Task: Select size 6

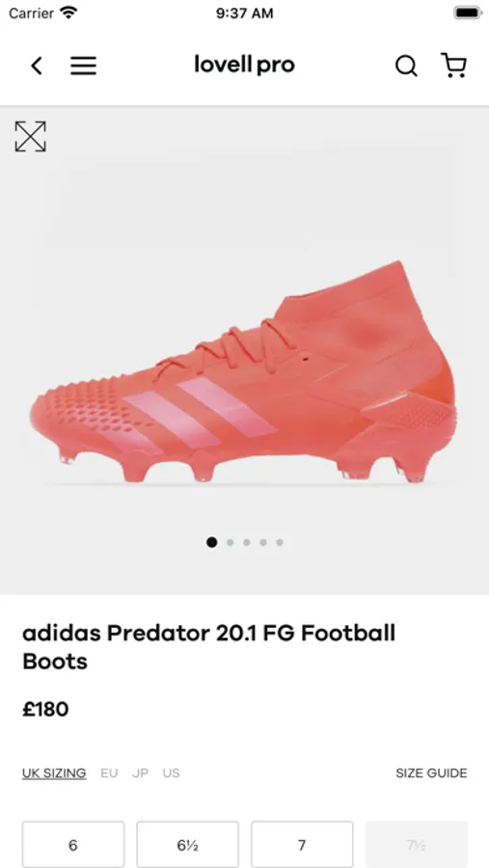Action: (73, 845)
